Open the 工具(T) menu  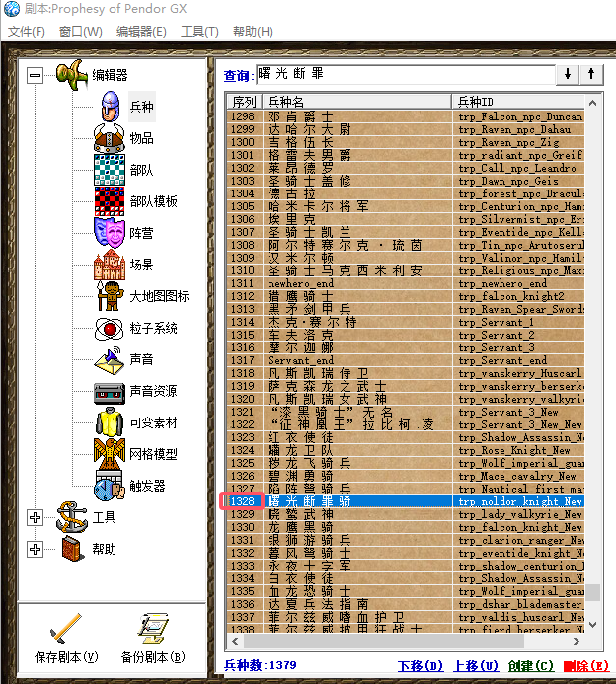pyautogui.click(x=199, y=32)
